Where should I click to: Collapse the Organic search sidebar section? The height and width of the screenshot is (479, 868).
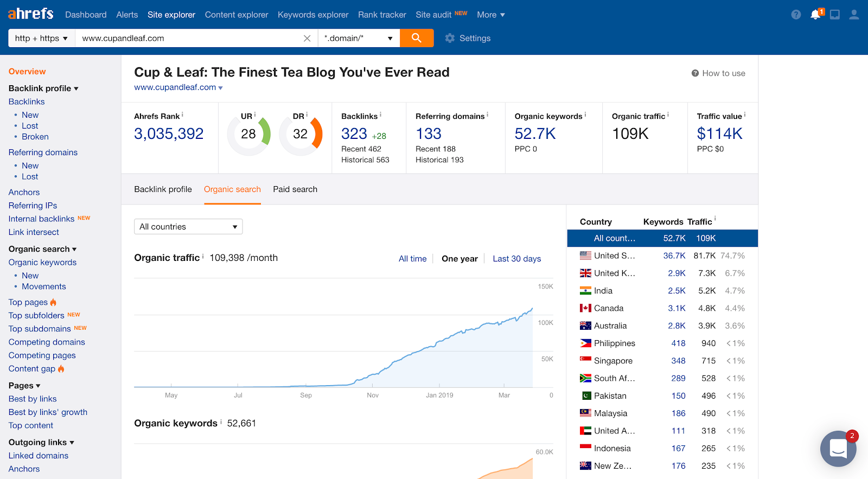[x=42, y=249]
